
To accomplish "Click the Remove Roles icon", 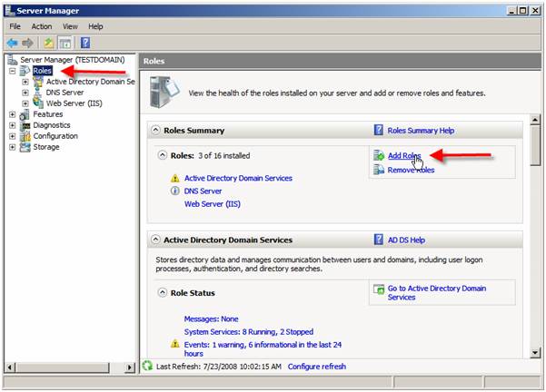I will pos(379,170).
